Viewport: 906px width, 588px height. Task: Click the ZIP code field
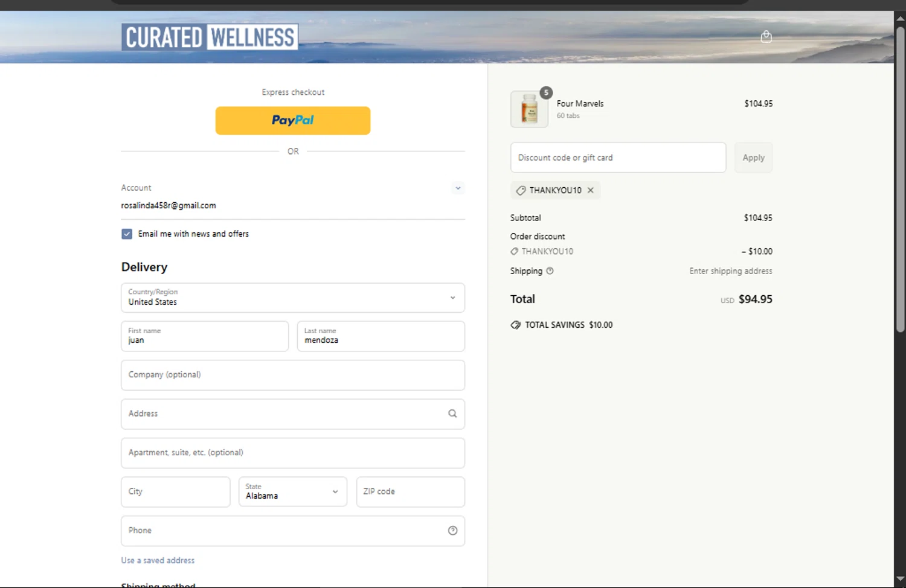[x=411, y=492]
